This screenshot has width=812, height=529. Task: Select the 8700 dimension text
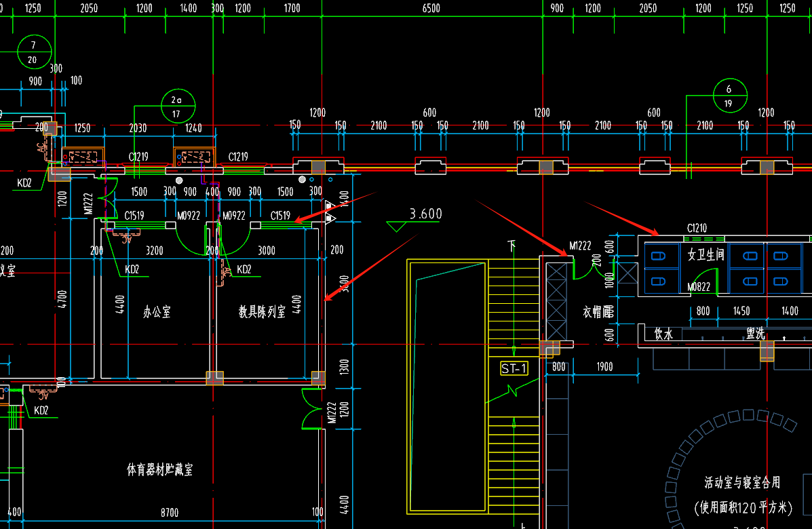170,513
